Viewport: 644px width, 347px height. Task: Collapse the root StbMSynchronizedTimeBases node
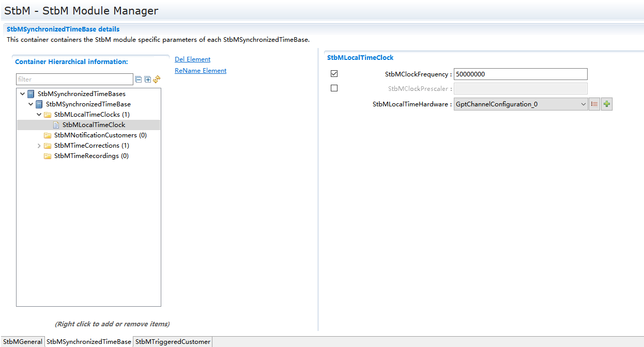pos(22,94)
